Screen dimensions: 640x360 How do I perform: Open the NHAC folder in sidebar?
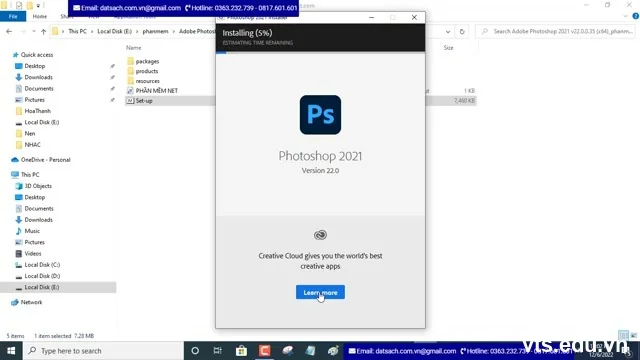click(32, 144)
